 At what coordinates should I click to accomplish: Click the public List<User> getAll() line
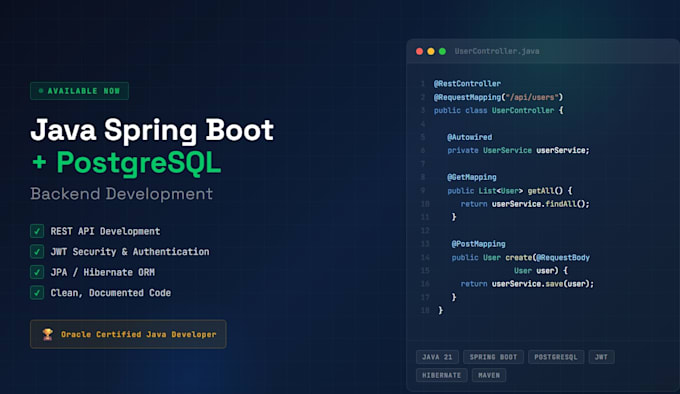[x=510, y=191]
